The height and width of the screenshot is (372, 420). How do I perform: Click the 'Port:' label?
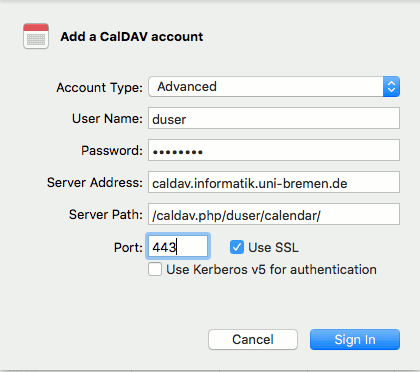tap(128, 248)
